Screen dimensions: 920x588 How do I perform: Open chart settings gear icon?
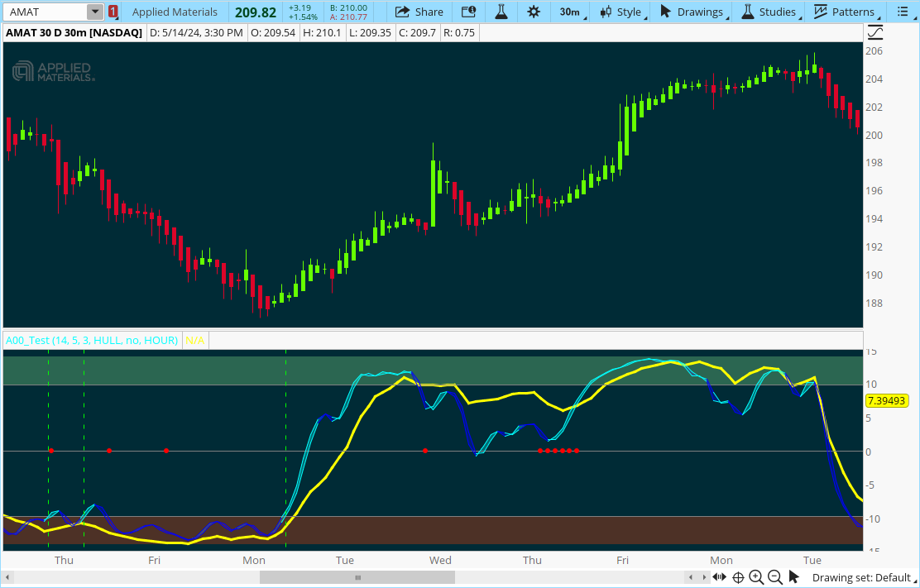[x=534, y=12]
